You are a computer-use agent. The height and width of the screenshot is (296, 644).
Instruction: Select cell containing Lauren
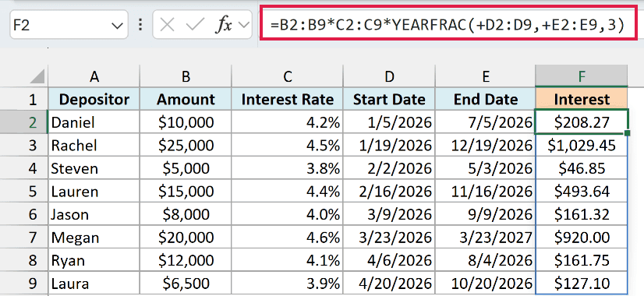click(x=94, y=191)
